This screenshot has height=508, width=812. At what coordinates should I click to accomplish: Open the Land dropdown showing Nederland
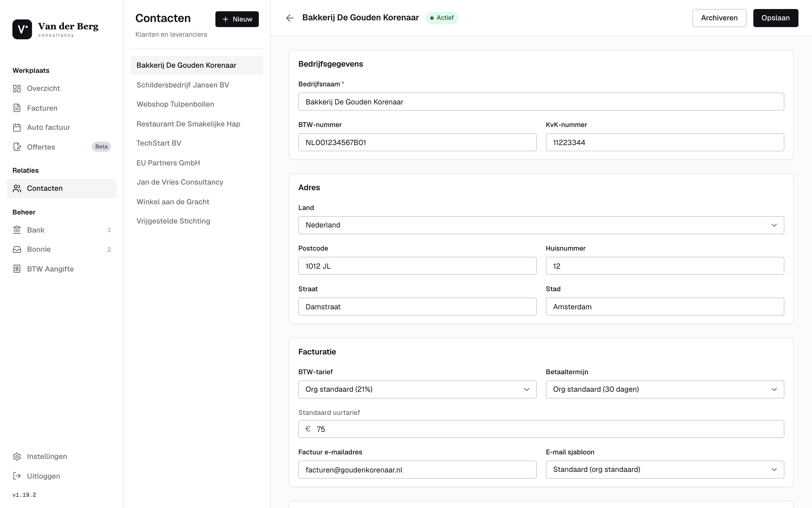point(541,225)
